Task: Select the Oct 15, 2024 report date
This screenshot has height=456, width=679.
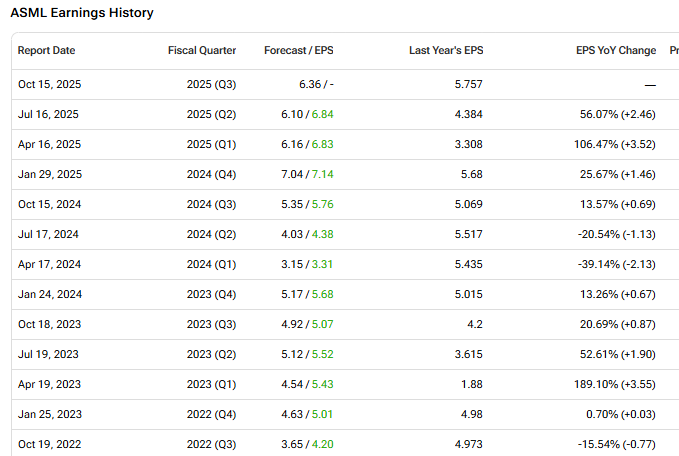Action: pyautogui.click(x=48, y=205)
